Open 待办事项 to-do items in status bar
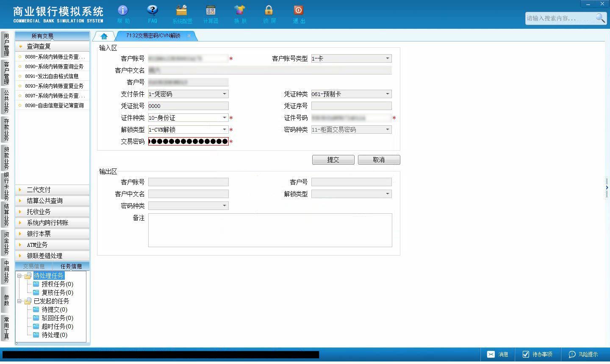610x364 pixels. [x=537, y=354]
